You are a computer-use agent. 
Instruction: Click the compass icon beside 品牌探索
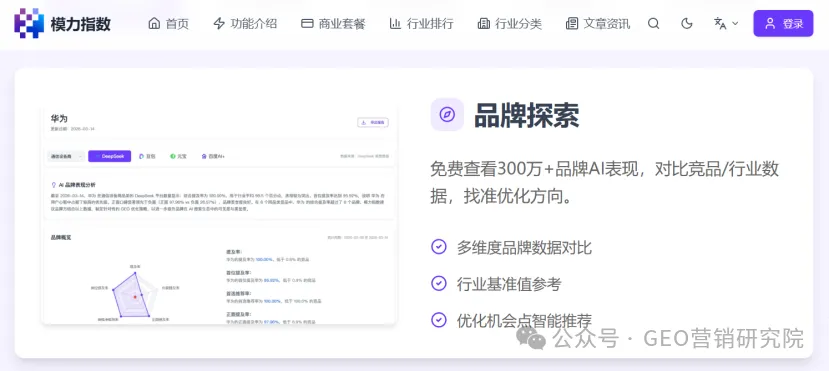click(447, 114)
